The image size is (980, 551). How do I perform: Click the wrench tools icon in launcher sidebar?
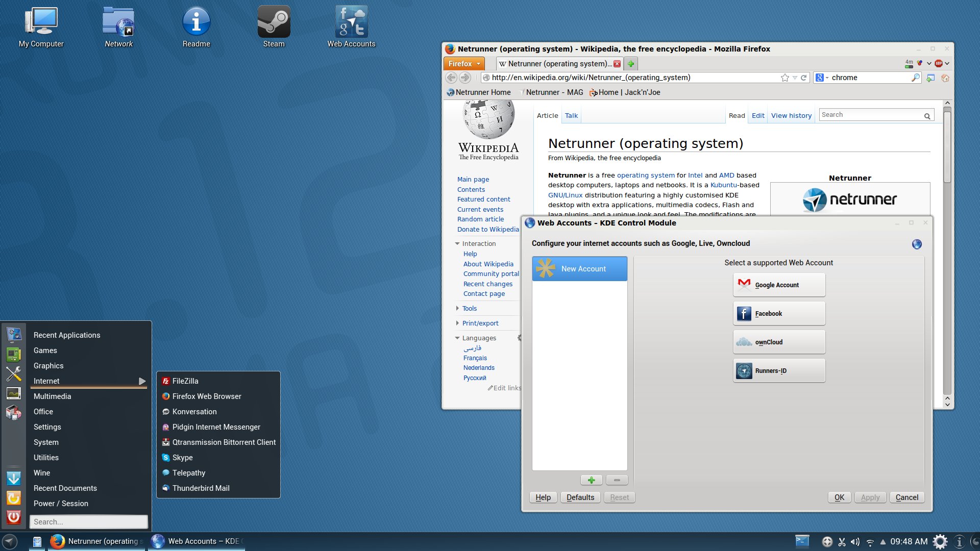coord(14,374)
